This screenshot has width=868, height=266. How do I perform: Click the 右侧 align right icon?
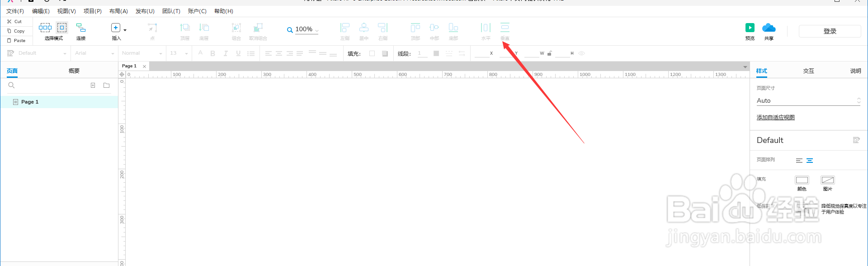pos(383,28)
